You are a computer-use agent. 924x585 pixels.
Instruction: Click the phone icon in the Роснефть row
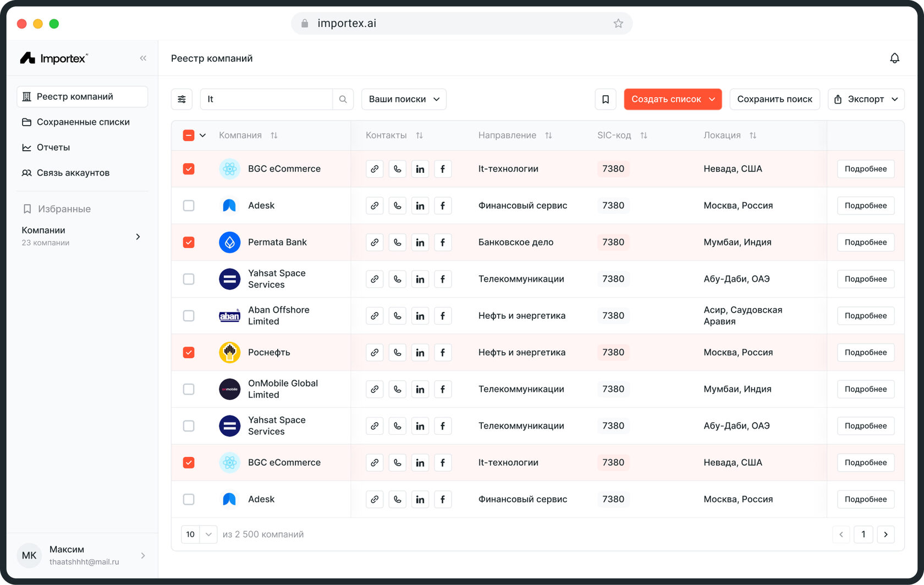pos(397,352)
